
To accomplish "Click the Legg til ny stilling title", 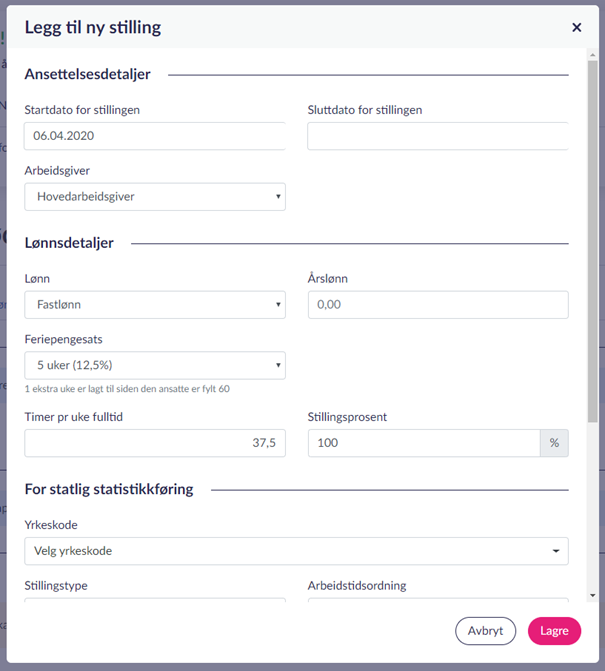I will (x=93, y=28).
